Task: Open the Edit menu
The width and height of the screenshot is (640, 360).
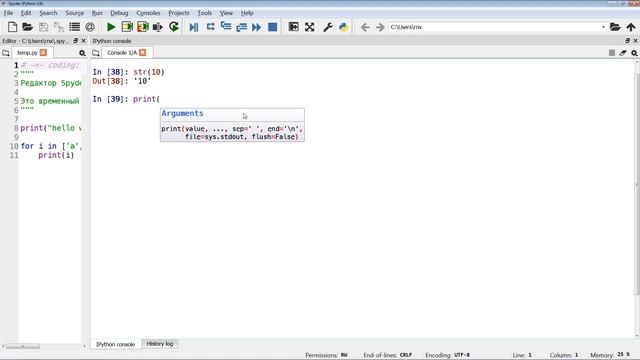Action: 26,13
